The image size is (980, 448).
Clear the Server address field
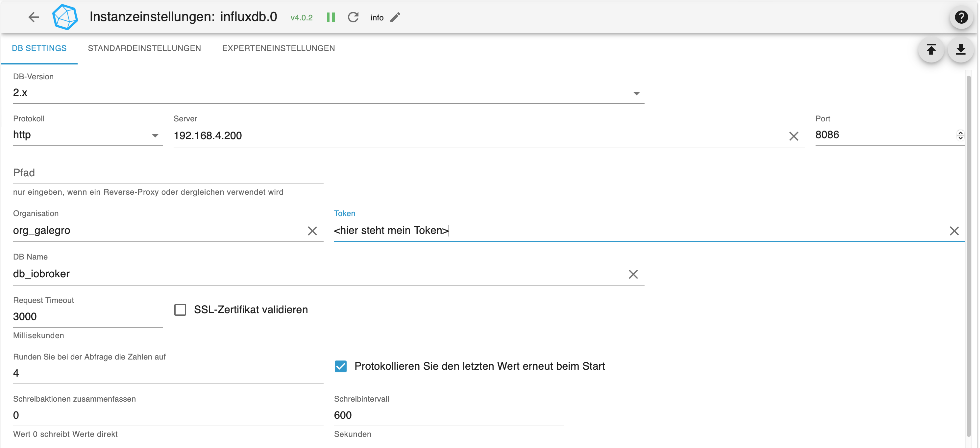[x=793, y=136]
